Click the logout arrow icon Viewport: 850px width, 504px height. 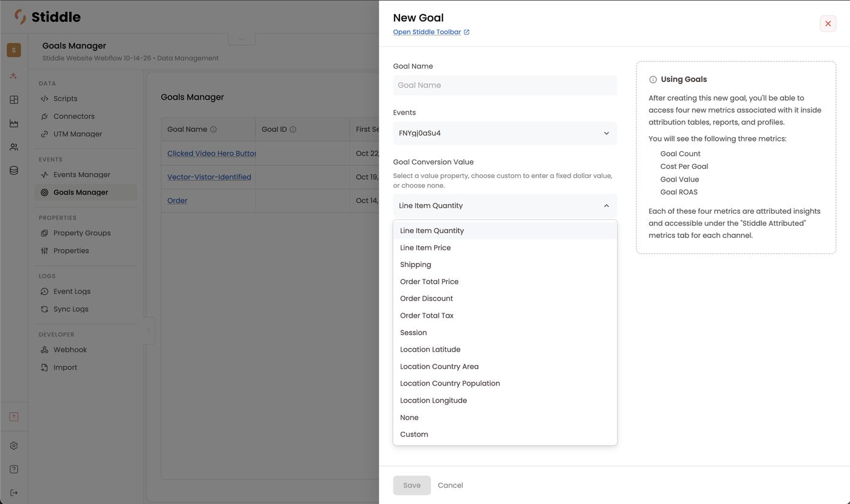point(14,492)
